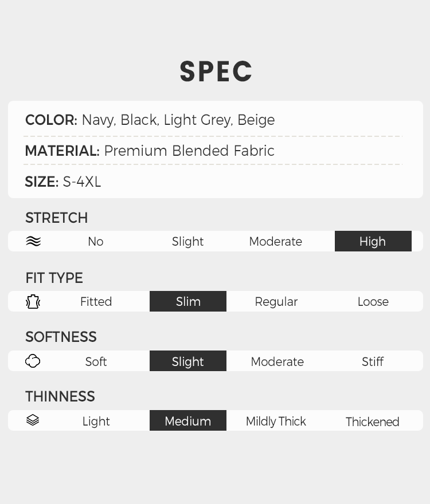The image size is (430, 504).
Task: Click the MATERIAL Premium Blended Fabric row
Action: pyautogui.click(x=150, y=151)
